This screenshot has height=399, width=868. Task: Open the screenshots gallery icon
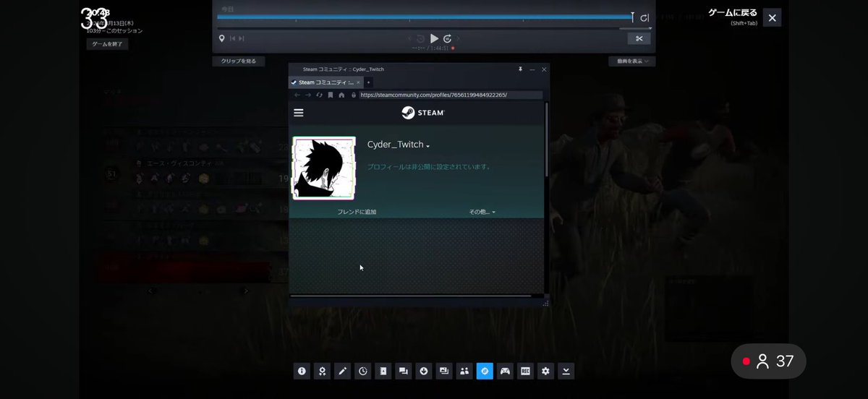pos(444,371)
